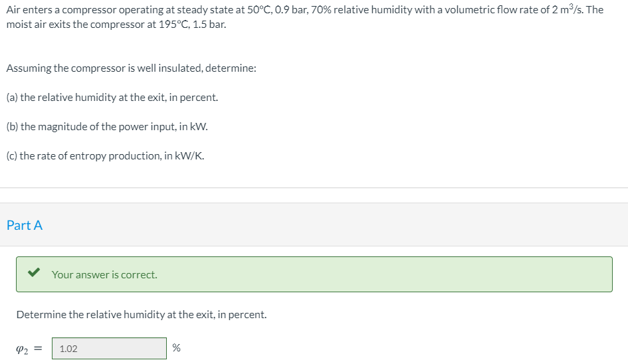Screen dimensions: 628x364
Task: Click the φ2 answer field showing 1.02
Action: tap(109, 348)
